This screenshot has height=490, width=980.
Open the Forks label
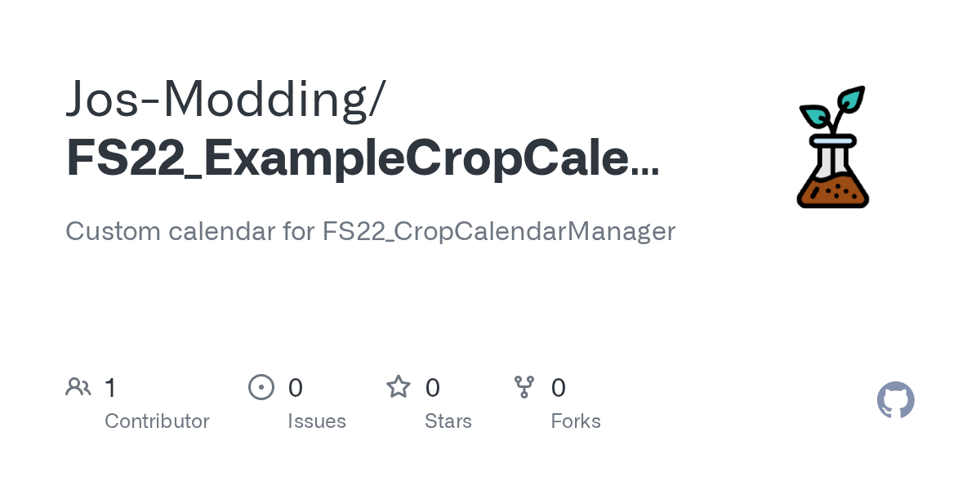pos(576,421)
